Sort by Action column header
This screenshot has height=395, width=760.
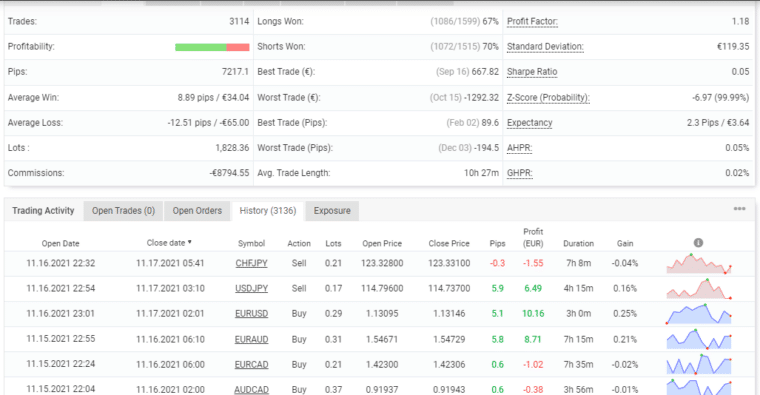pos(299,243)
